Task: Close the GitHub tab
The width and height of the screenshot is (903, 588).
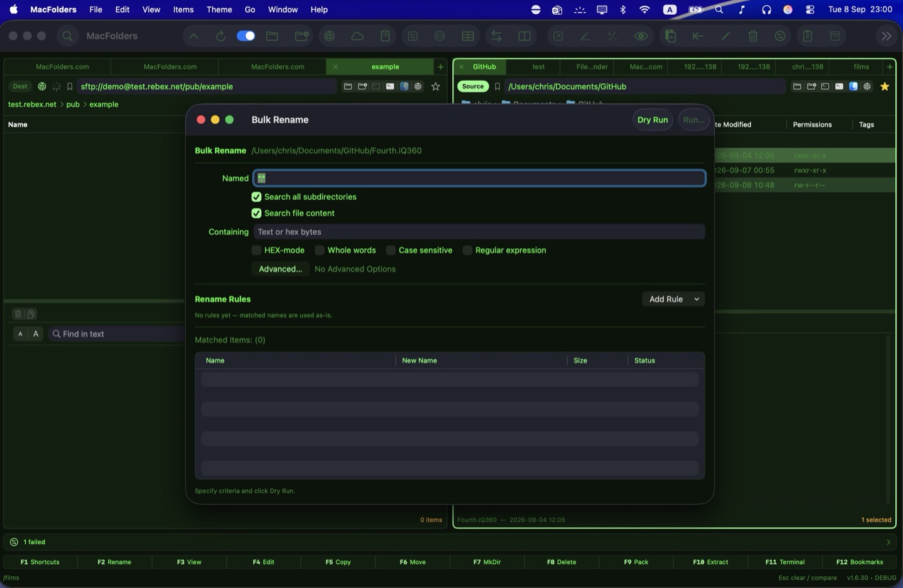Action: pos(462,66)
